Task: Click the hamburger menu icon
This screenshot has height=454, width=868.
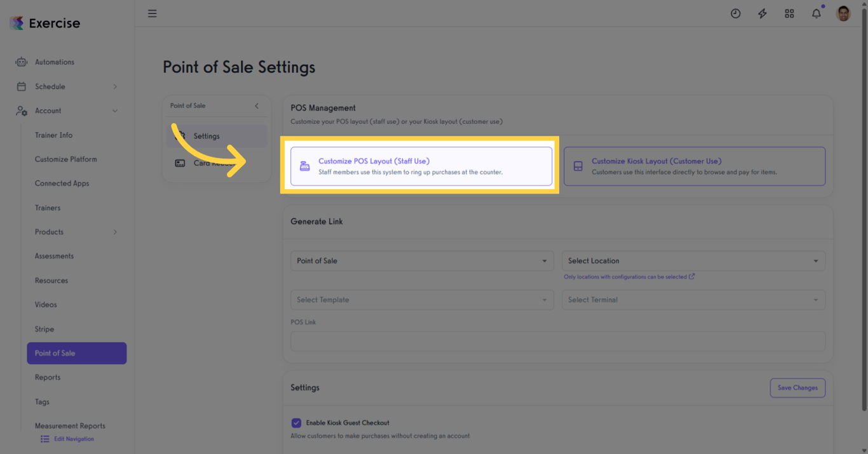Action: (x=153, y=13)
